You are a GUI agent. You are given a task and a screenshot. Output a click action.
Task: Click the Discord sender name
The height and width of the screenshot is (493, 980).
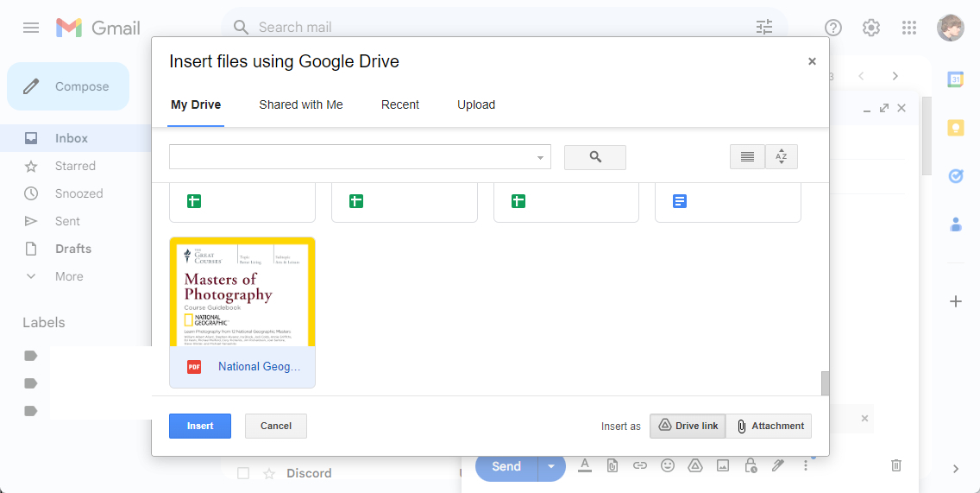pos(309,474)
